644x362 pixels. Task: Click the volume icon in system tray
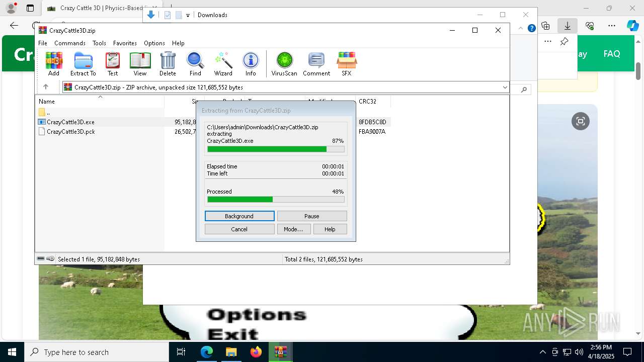tap(579, 352)
